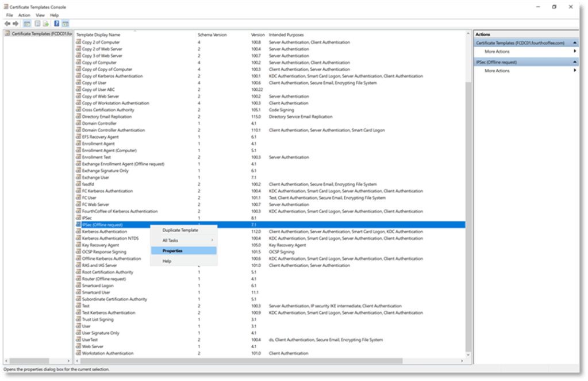The width and height of the screenshot is (588, 381).
Task: Expand the All Tasks submenu
Action: [x=184, y=240]
